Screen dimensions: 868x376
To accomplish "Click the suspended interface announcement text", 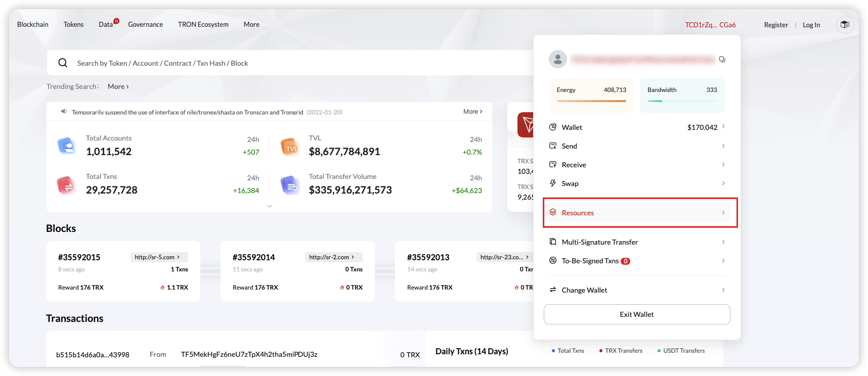I will 187,112.
